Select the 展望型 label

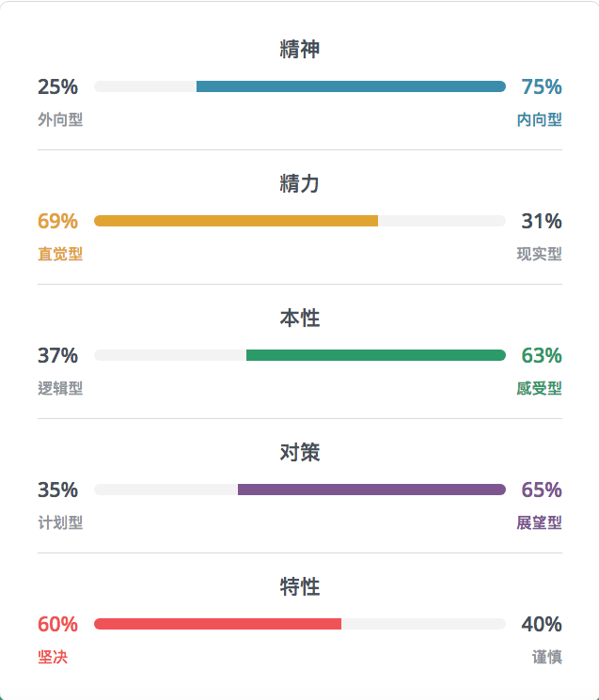pyautogui.click(x=539, y=522)
